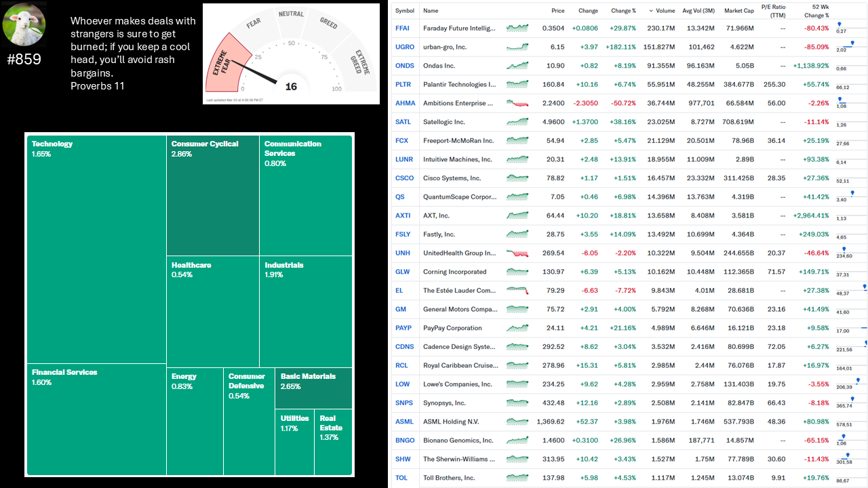Click the UNH red sparkline chart
Image resolution: width=868 pixels, height=488 pixels.
point(517,253)
